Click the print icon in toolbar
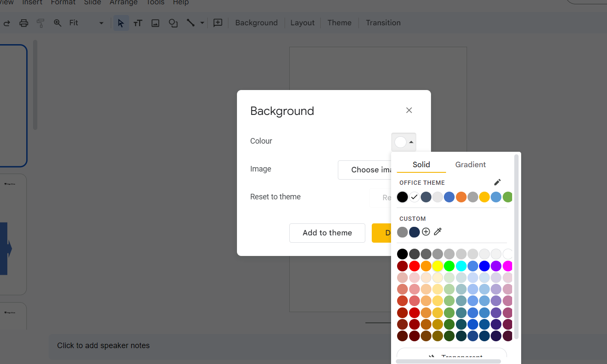The width and height of the screenshot is (607, 364). click(x=24, y=23)
